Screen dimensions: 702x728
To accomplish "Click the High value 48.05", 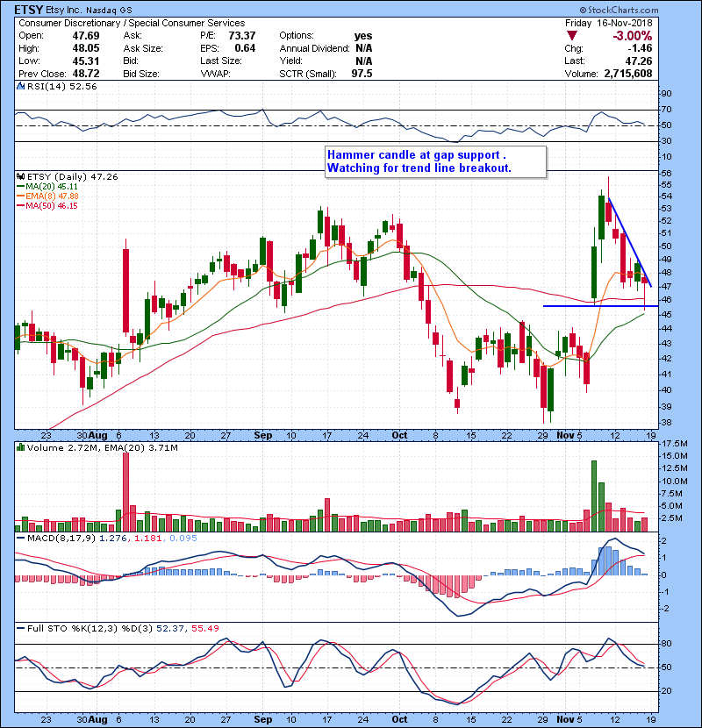I will [x=85, y=48].
